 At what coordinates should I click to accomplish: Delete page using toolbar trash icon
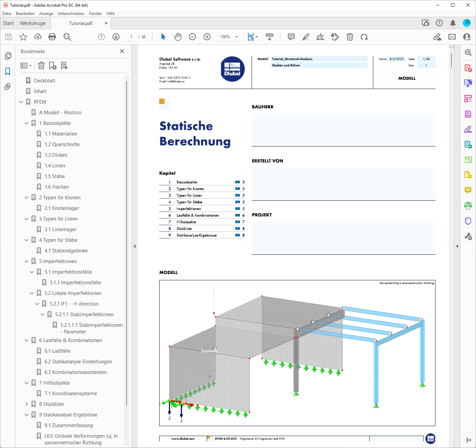pos(350,37)
